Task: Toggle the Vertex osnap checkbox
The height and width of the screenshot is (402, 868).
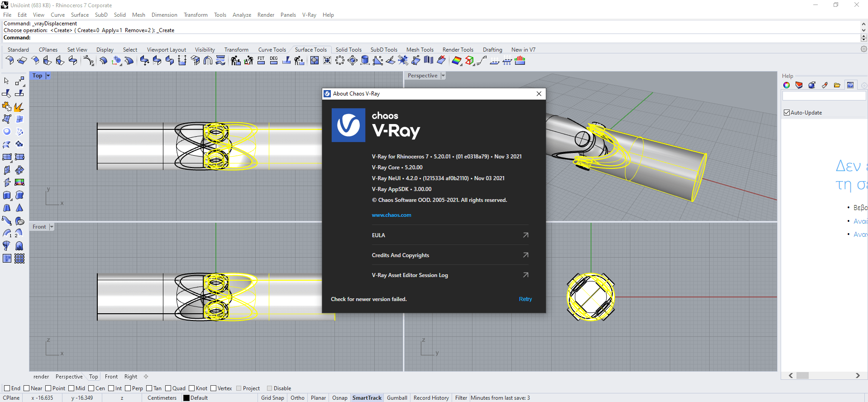Action: coord(214,388)
